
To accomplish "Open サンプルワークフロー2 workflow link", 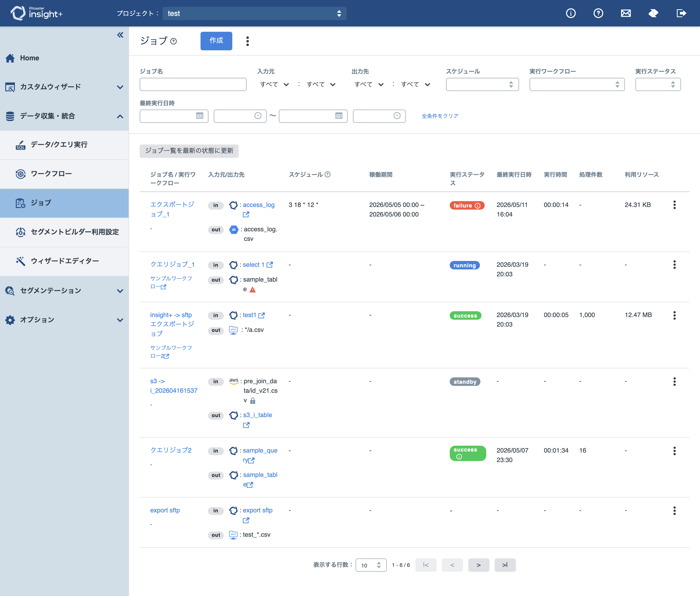I will [171, 351].
